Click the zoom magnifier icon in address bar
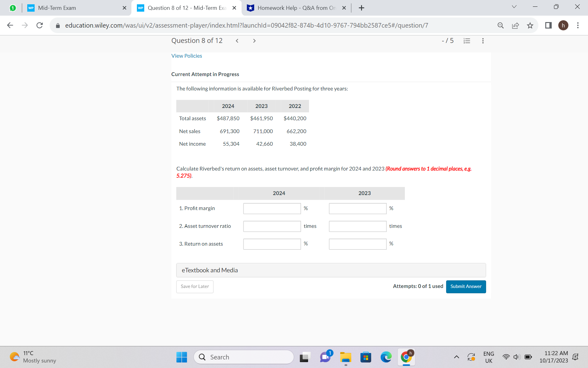Image resolution: width=588 pixels, height=368 pixels. 501,25
